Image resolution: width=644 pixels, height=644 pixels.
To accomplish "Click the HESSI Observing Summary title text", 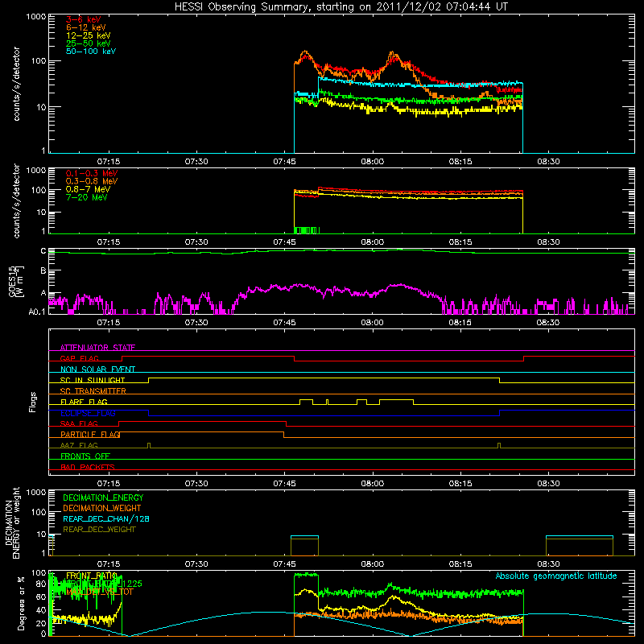I will (341, 7).
